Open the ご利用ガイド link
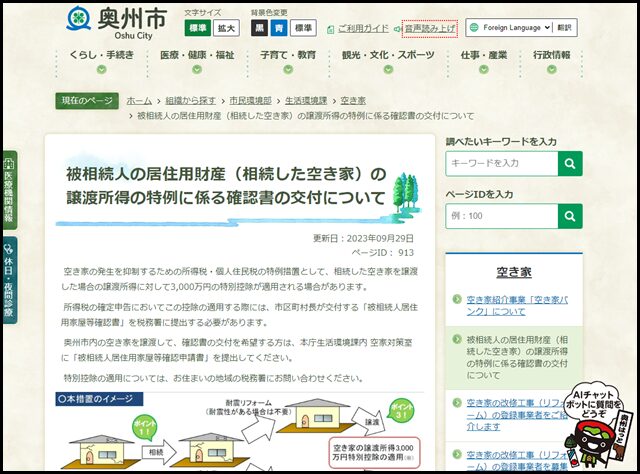Screen dimensions: 640x474 (x=363, y=29)
